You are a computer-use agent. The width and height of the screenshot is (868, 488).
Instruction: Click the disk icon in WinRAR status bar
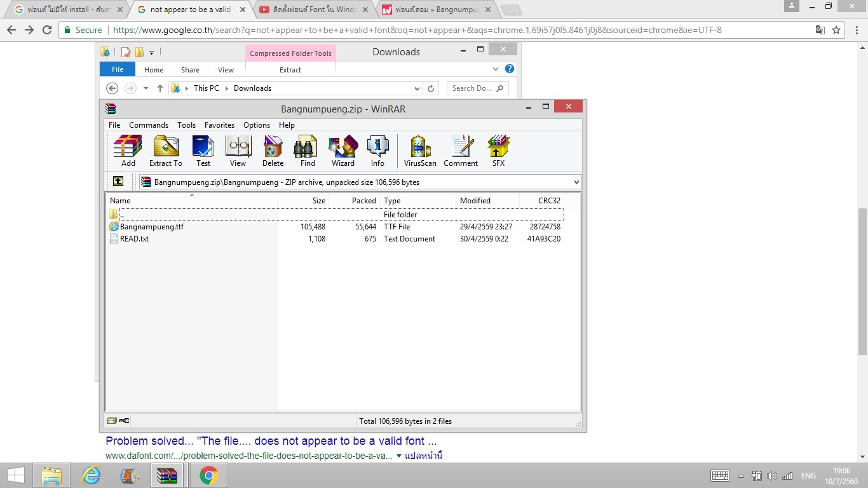[112, 421]
